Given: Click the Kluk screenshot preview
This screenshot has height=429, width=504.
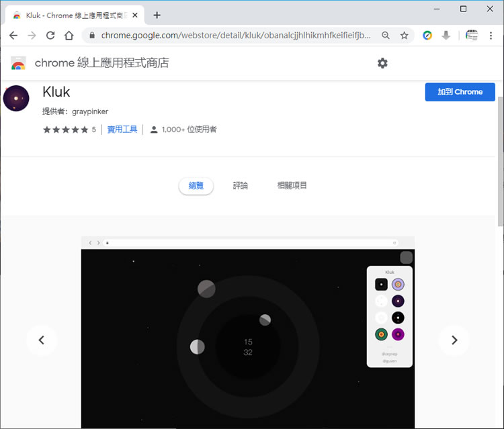Looking at the screenshot, I should point(248,332).
